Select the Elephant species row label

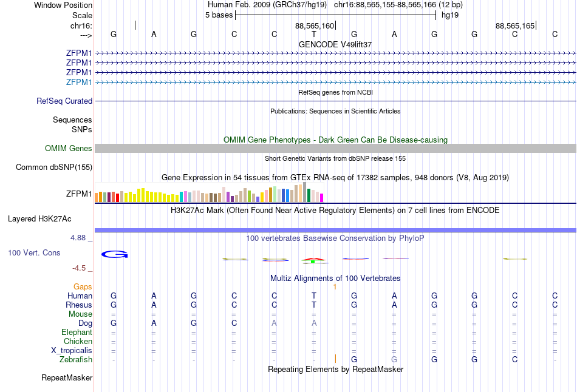pyautogui.click(x=77, y=332)
